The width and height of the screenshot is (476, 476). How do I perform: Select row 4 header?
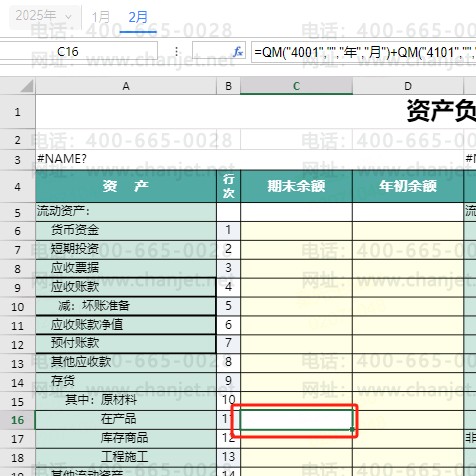tap(17, 186)
